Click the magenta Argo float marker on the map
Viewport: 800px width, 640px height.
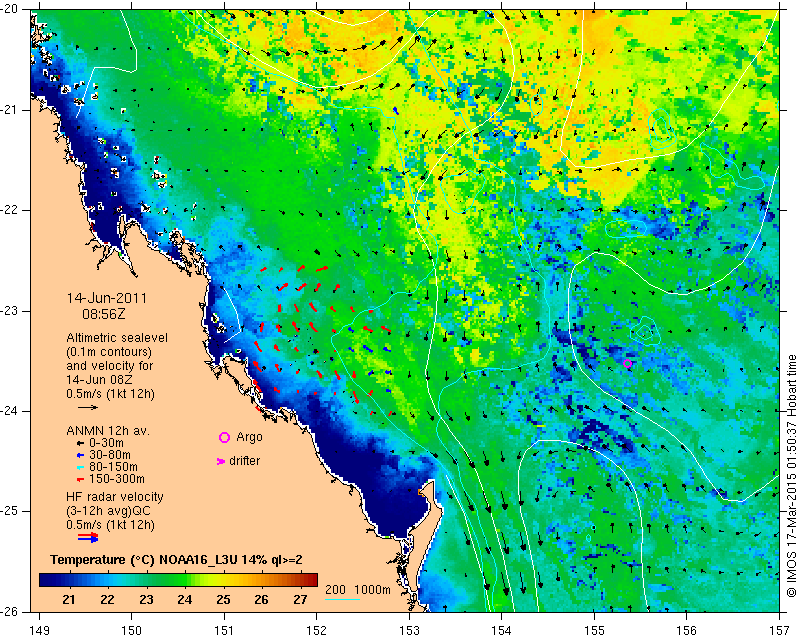[628, 363]
